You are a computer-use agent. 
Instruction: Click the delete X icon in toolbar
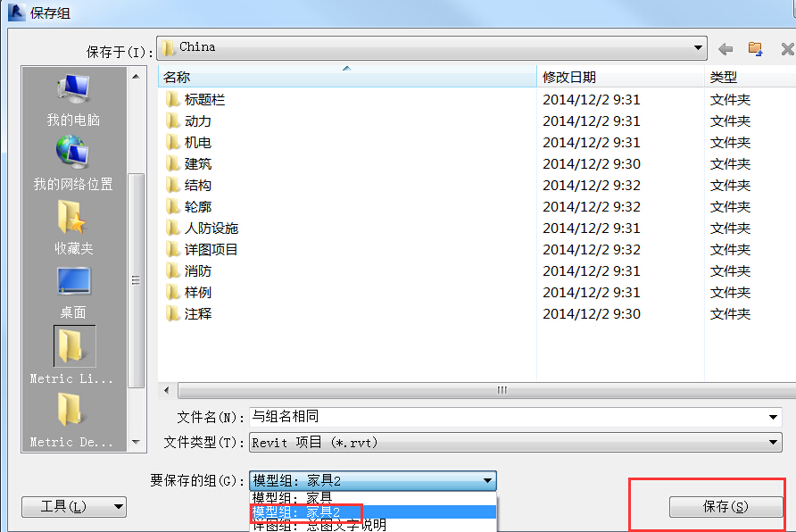[x=787, y=49]
